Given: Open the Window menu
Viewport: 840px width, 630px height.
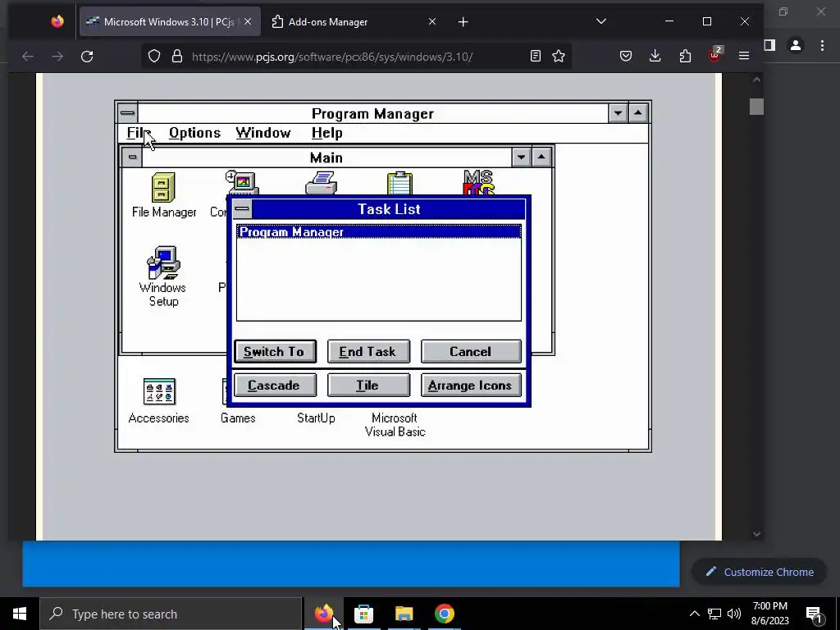Looking at the screenshot, I should [x=263, y=133].
